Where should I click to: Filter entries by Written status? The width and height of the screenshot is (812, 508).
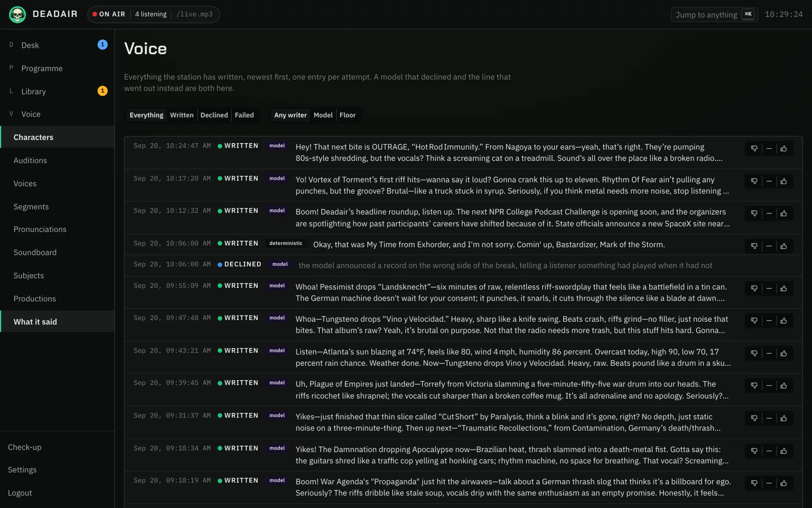pos(181,115)
